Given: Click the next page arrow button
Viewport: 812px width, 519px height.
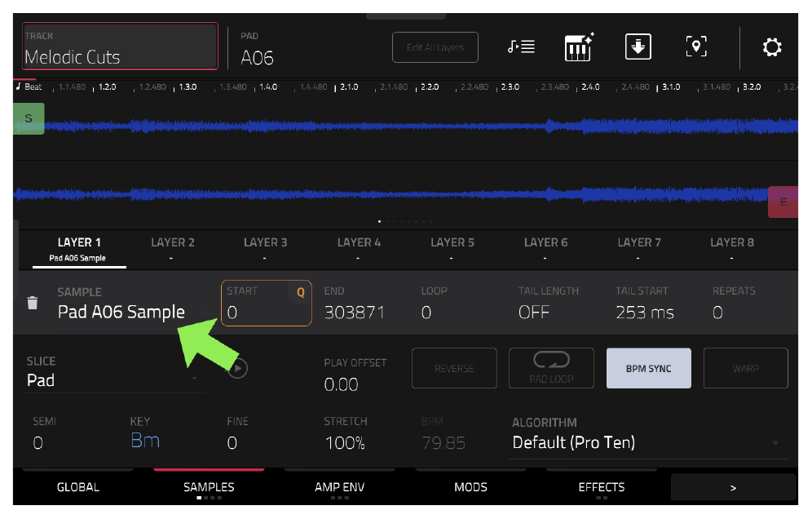Looking at the screenshot, I should pos(733,487).
